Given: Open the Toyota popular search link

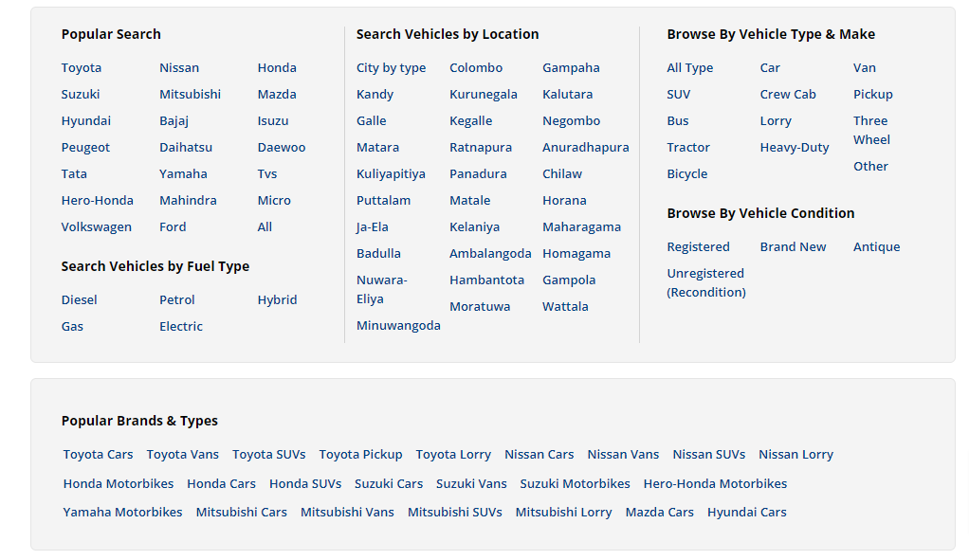Looking at the screenshot, I should click(x=82, y=68).
